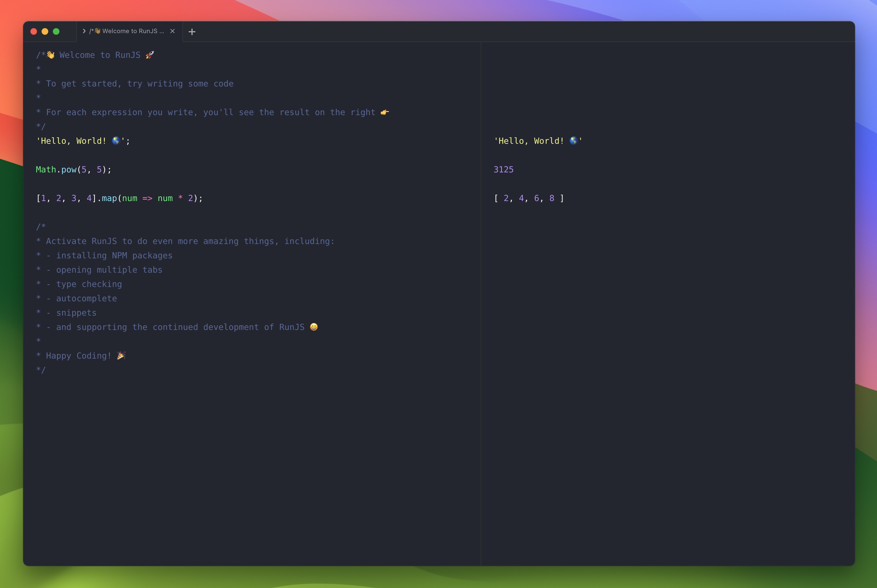Click the output array [ 2, 4, 6, 8 ]
Viewport: 877px width, 588px height.
pyautogui.click(x=529, y=198)
